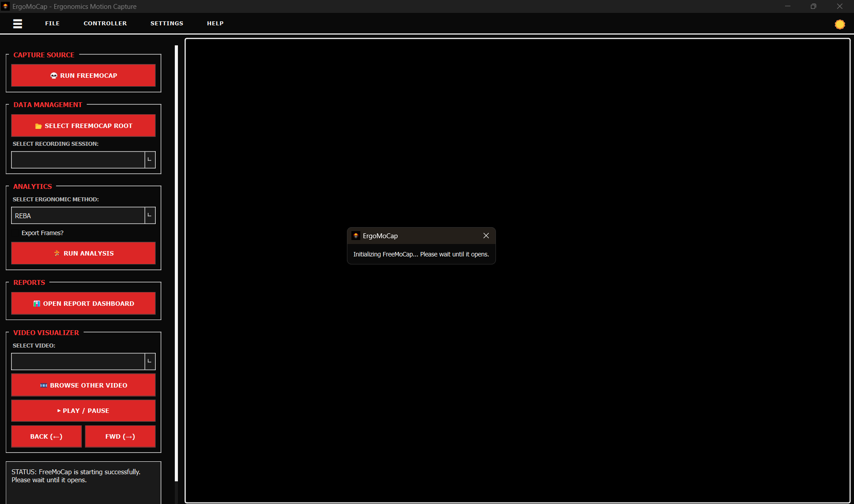The width and height of the screenshot is (854, 504).
Task: Click the PLAY / PAUSE button
Action: (x=83, y=411)
